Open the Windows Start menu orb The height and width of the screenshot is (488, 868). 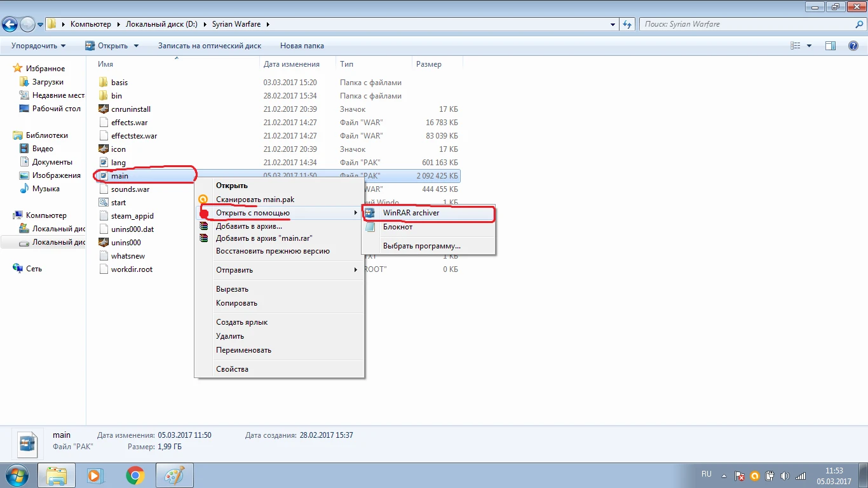[16, 475]
